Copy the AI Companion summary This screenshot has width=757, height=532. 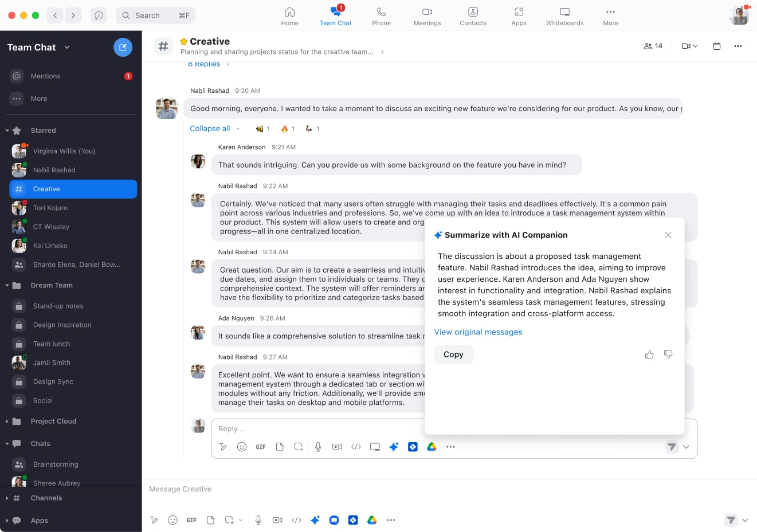point(453,354)
